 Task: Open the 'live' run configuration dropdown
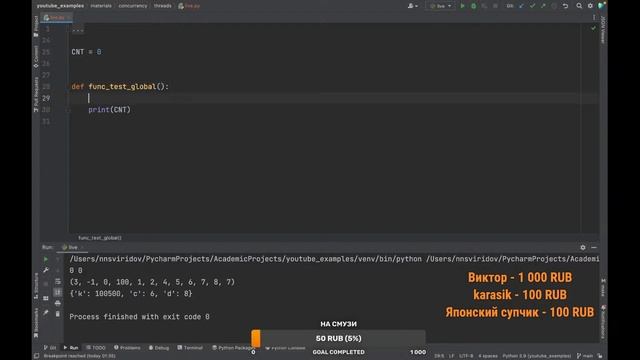pyautogui.click(x=441, y=6)
